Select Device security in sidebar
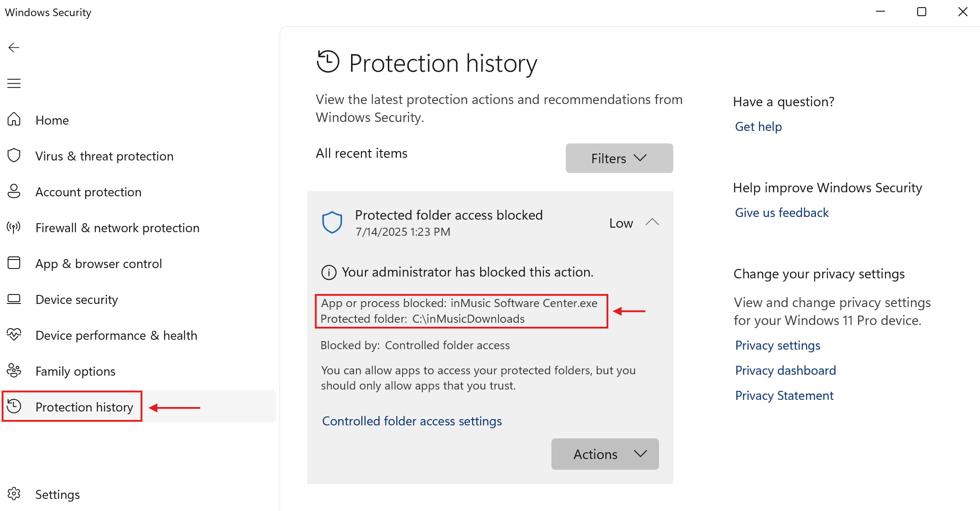 (x=77, y=299)
